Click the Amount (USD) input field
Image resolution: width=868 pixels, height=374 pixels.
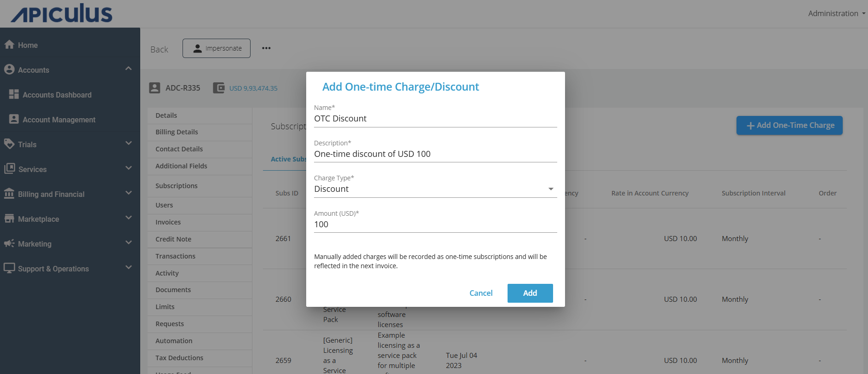[x=435, y=224]
